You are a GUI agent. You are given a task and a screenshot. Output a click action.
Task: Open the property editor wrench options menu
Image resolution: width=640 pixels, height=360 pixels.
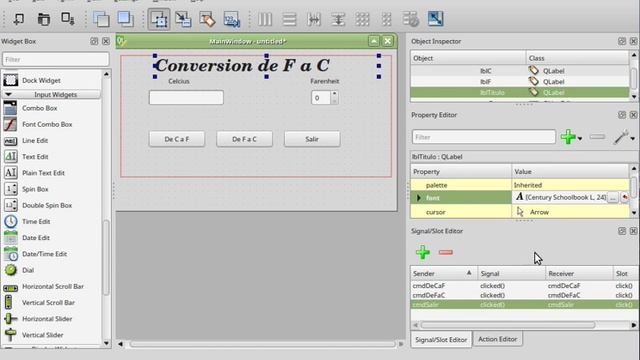624,138
